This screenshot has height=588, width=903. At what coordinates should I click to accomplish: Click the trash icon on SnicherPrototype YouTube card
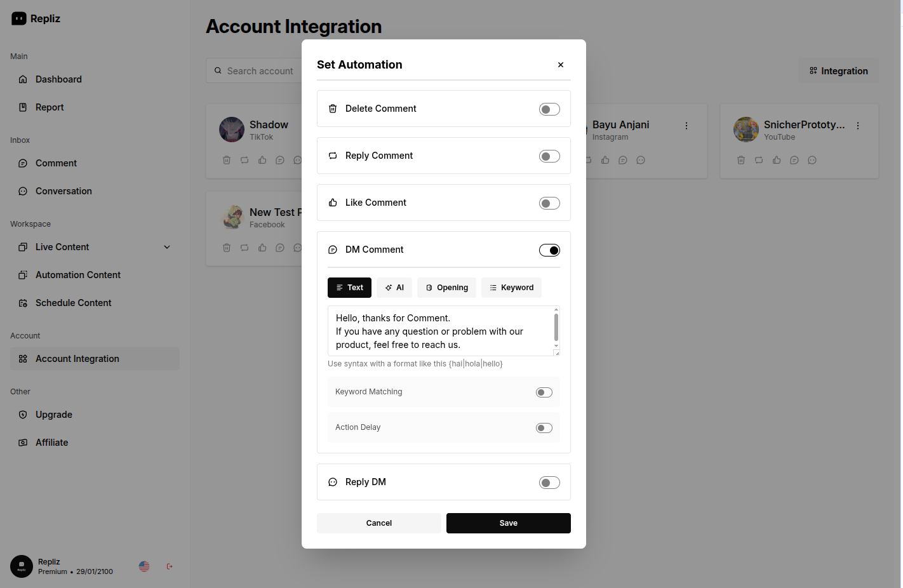click(x=741, y=160)
